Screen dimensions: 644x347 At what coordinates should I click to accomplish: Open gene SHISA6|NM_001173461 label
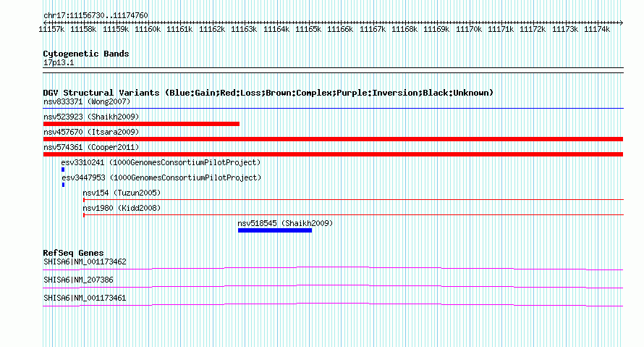click(85, 298)
